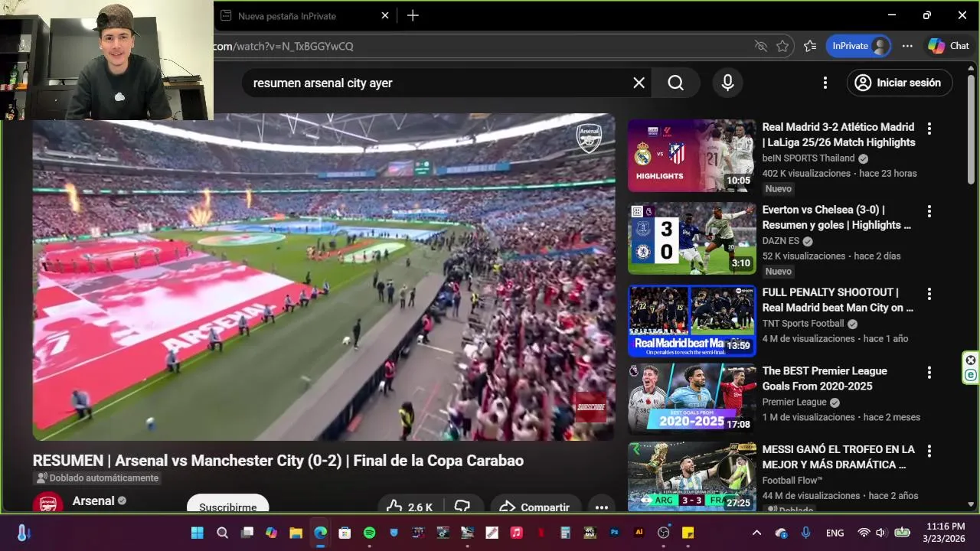This screenshot has height=551, width=980.
Task: Open volume controls from the speaker icon
Action: point(880,533)
